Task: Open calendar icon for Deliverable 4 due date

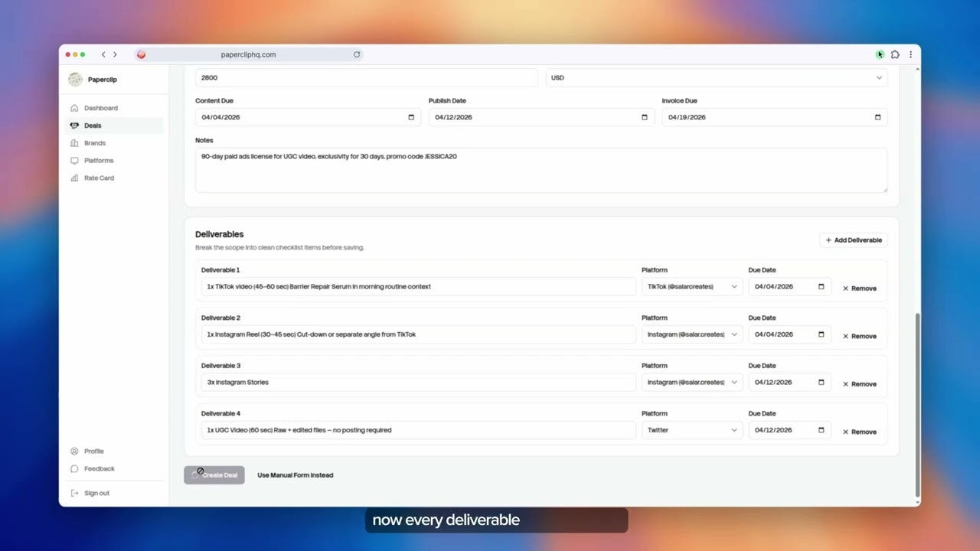Action: click(822, 430)
